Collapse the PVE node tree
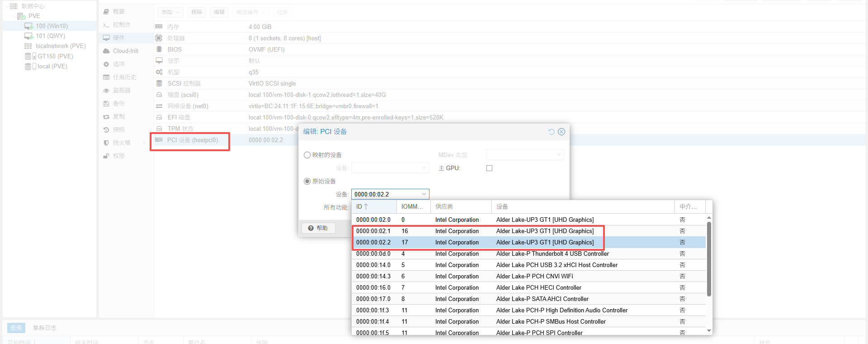This screenshot has width=868, height=344. tap(14, 16)
